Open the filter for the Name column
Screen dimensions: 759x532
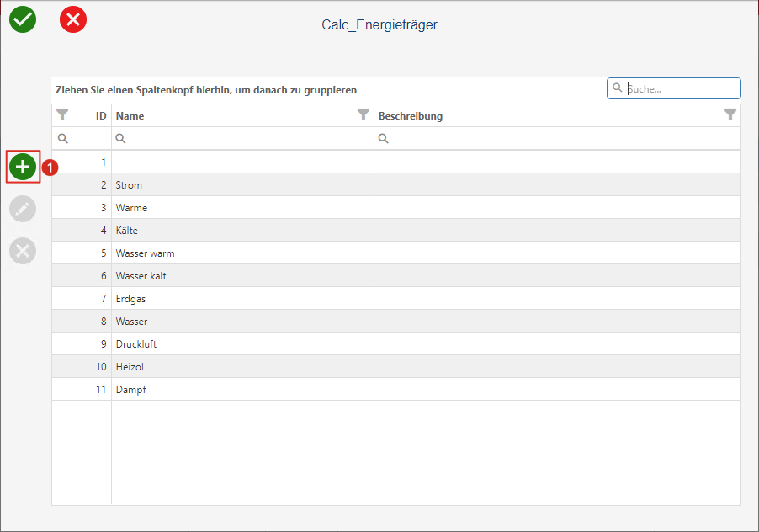point(364,114)
